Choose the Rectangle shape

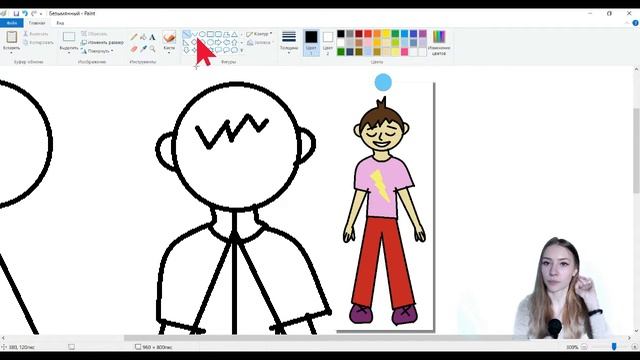click(210, 34)
